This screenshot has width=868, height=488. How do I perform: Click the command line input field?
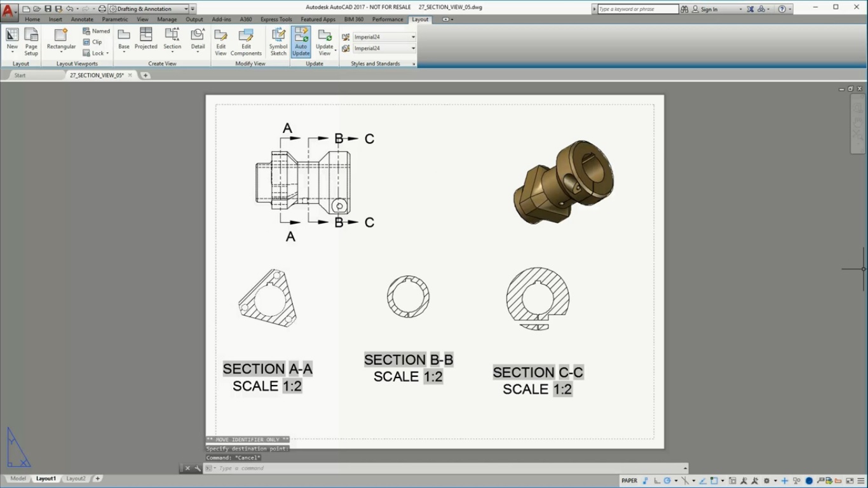[x=286, y=468]
